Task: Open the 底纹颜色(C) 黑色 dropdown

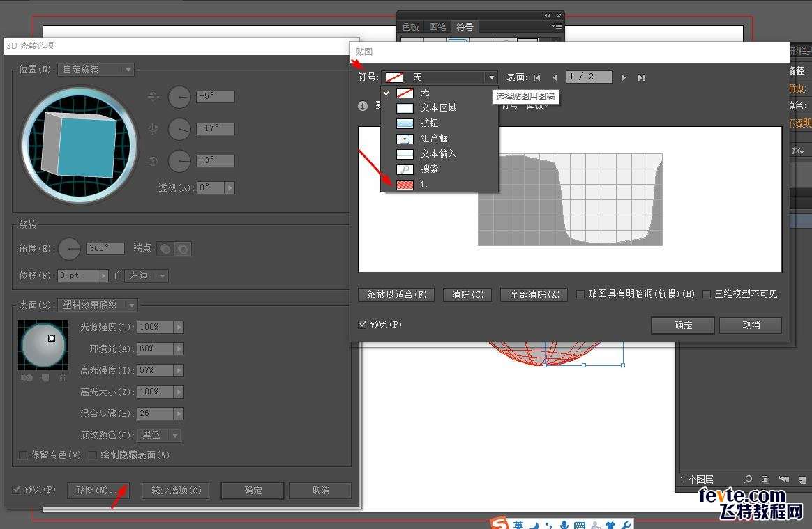Action: point(158,436)
